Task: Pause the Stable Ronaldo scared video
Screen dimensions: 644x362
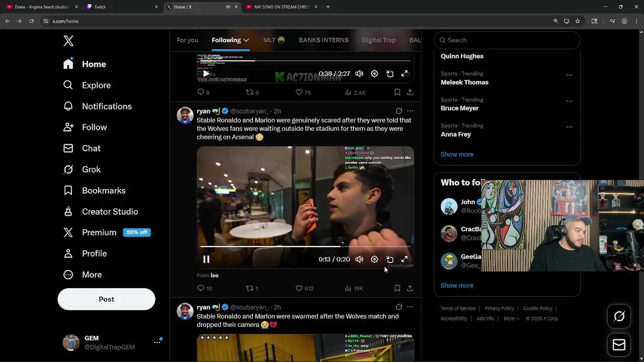Action: [206, 259]
